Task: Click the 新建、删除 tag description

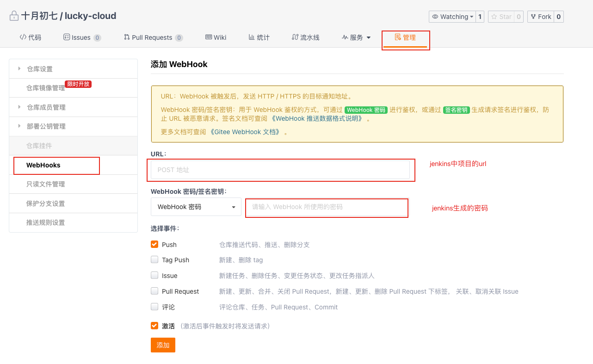Action: 241,260
